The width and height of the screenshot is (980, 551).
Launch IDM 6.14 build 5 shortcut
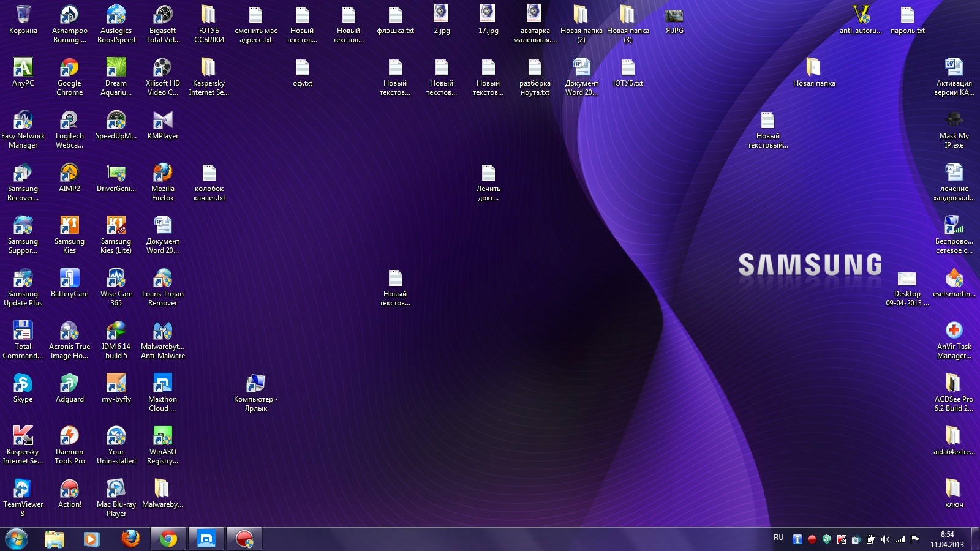click(116, 340)
